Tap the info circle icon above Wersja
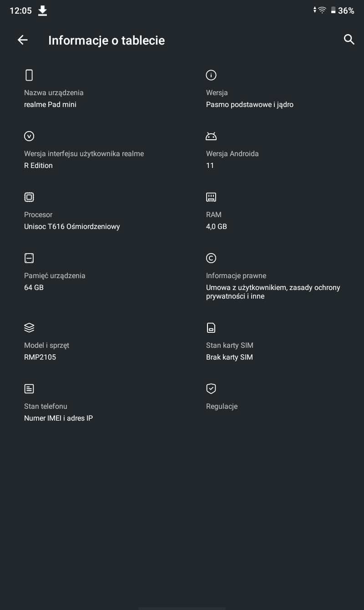 [x=211, y=75]
